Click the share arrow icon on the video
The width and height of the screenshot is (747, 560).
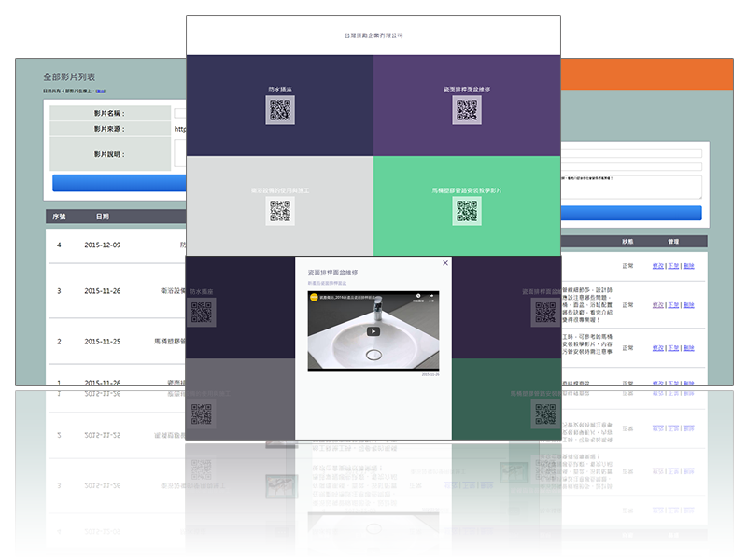431,296
